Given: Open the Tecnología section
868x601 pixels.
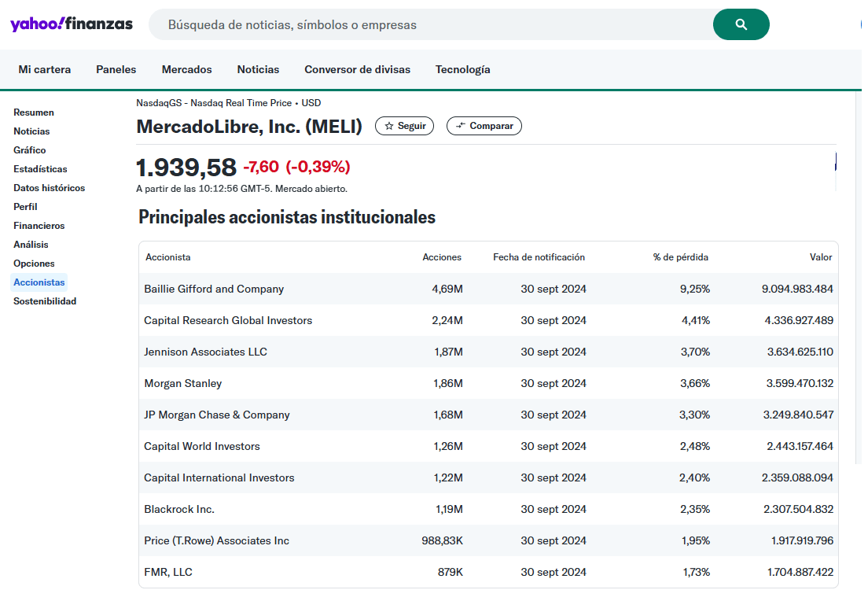Looking at the screenshot, I should pyautogui.click(x=462, y=69).
